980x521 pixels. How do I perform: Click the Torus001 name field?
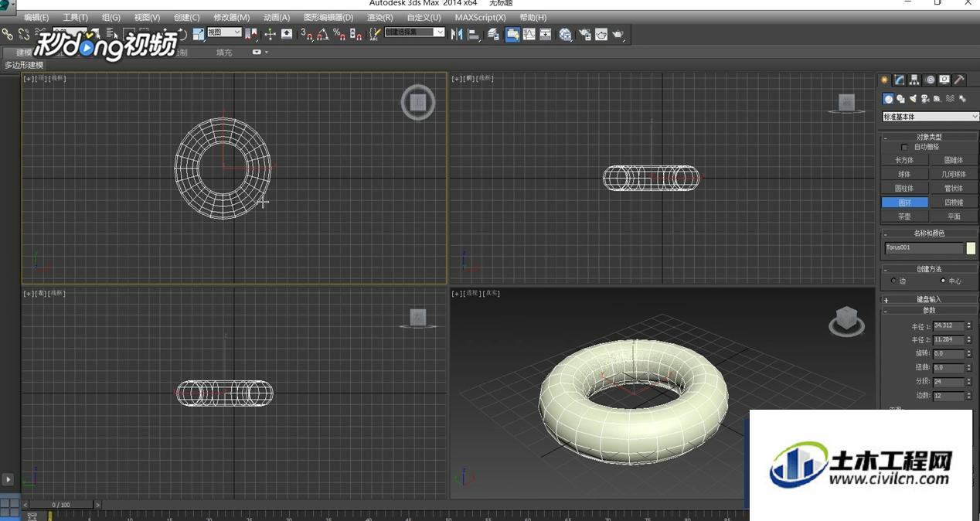tap(924, 248)
